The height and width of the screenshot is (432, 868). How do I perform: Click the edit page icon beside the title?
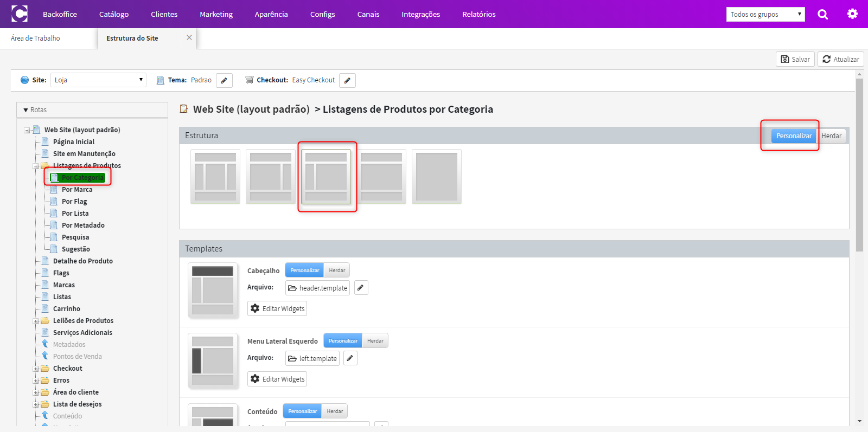point(184,109)
